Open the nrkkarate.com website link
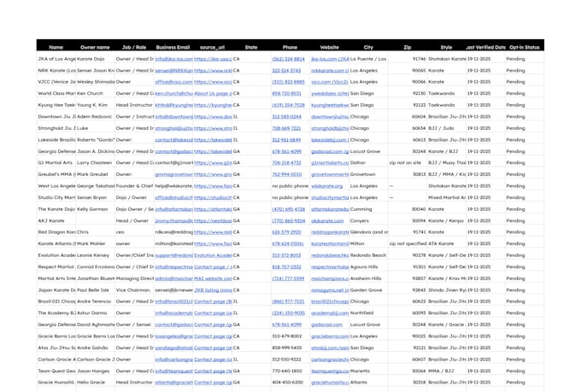This screenshot has height=392, width=581. click(x=330, y=70)
